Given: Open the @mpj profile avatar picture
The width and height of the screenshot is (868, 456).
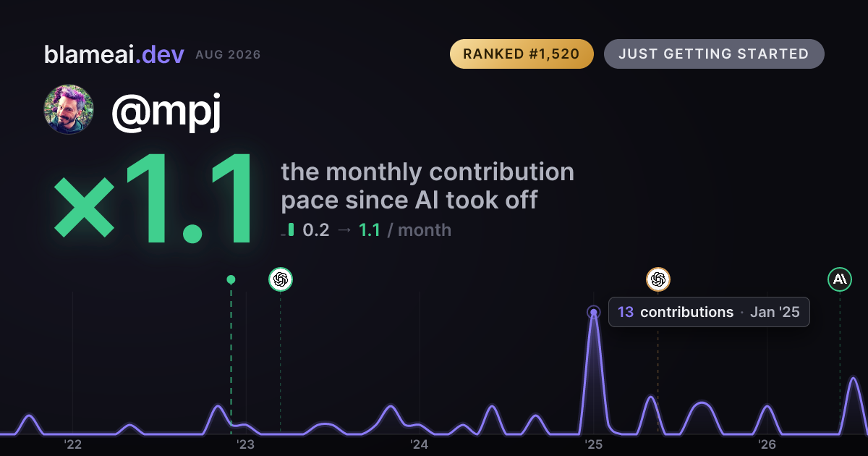Looking at the screenshot, I should [69, 109].
